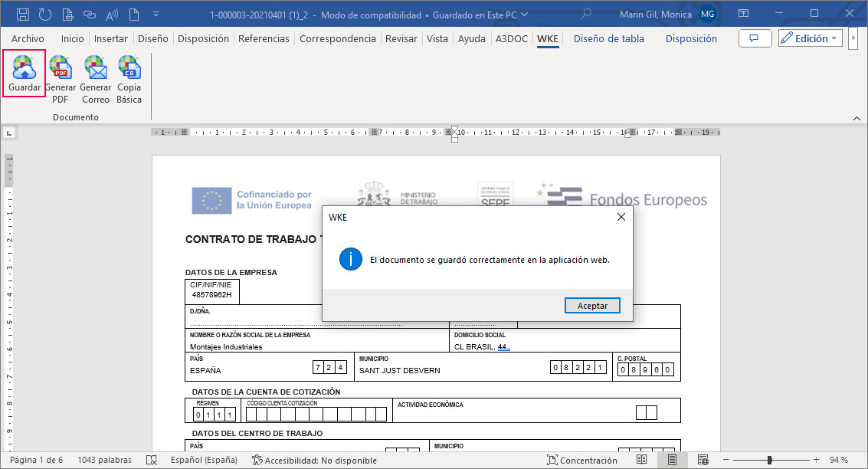This screenshot has height=469, width=868.
Task: Click Español (España) language indicator
Action: click(204, 460)
